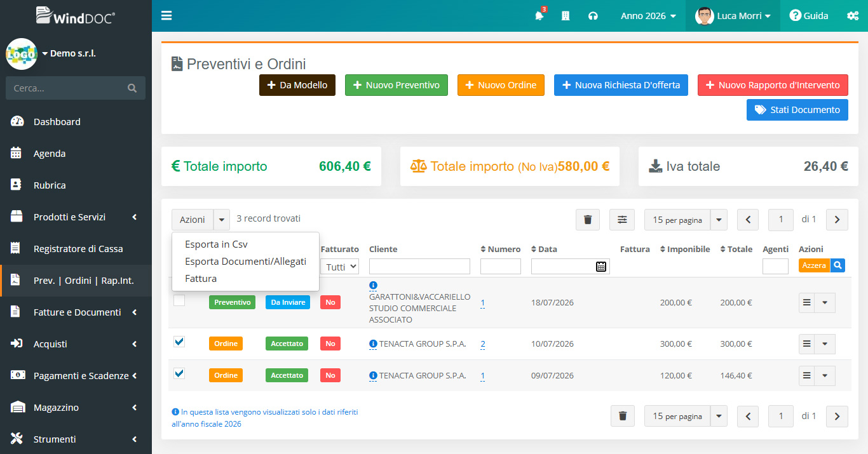Go to next page with top right chevron
Image resolution: width=868 pixels, height=454 pixels.
837,220
